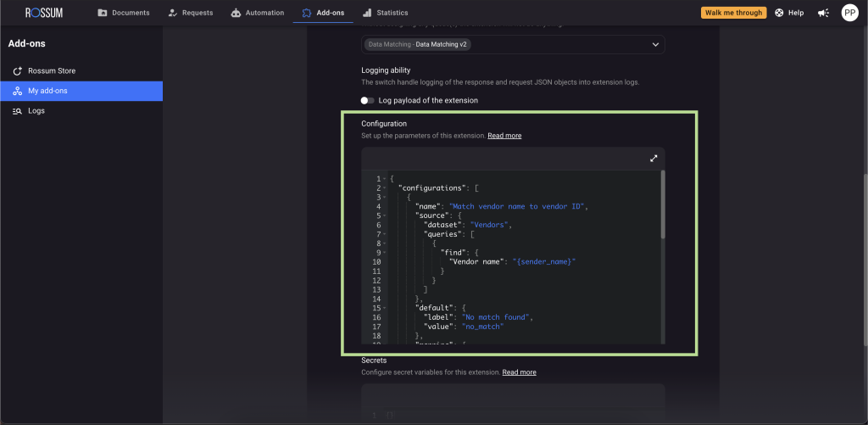This screenshot has width=868, height=425.
Task: Open the Statistics tab
Action: (386, 13)
